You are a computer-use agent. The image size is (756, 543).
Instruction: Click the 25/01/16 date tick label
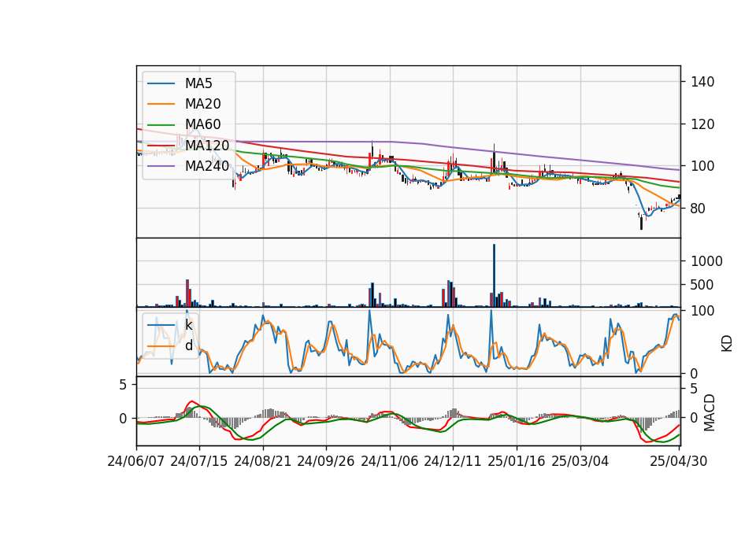click(517, 462)
